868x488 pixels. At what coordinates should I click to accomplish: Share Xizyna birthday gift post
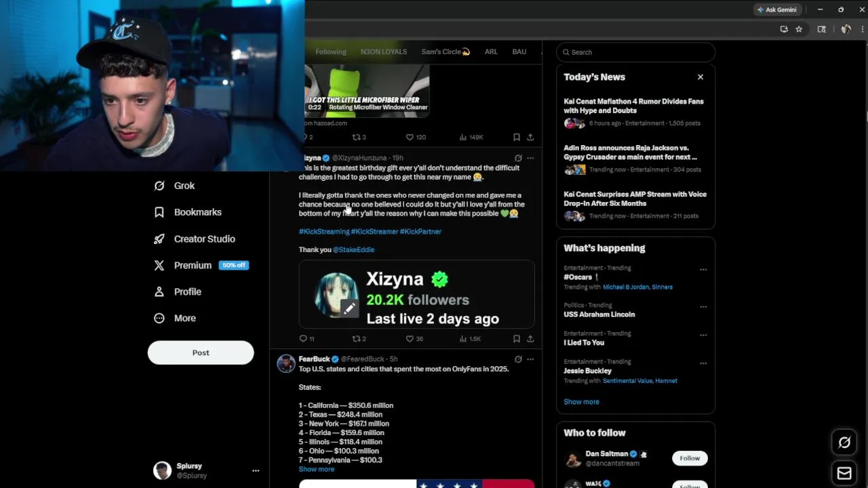(x=530, y=338)
